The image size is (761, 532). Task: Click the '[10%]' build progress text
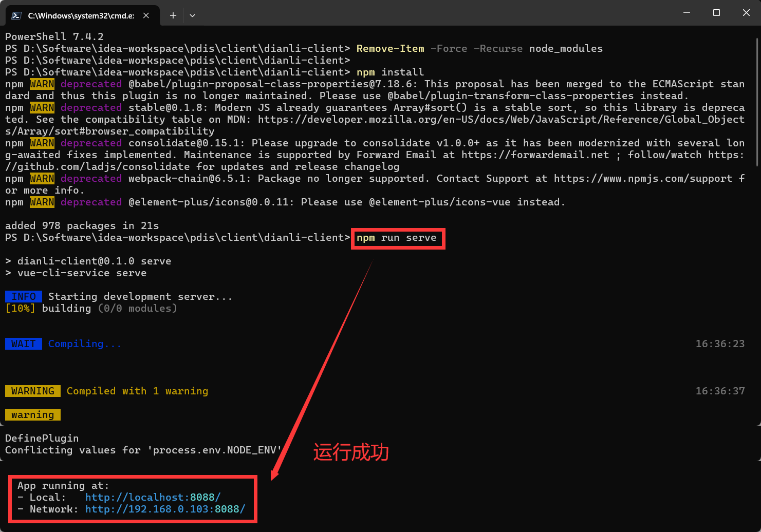21,308
